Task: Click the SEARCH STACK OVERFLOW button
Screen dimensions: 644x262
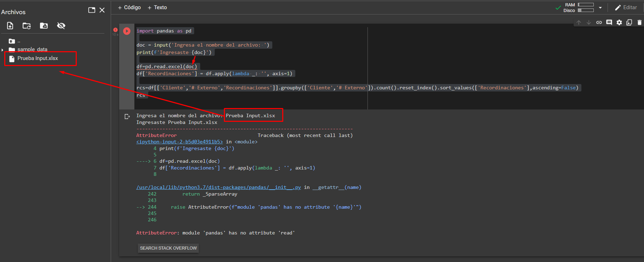Action: tap(168, 248)
